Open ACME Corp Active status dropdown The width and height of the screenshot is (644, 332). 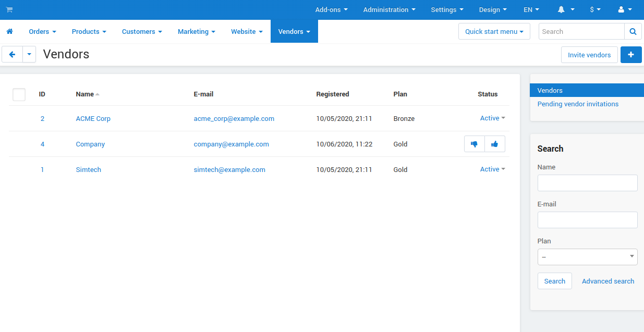point(493,118)
